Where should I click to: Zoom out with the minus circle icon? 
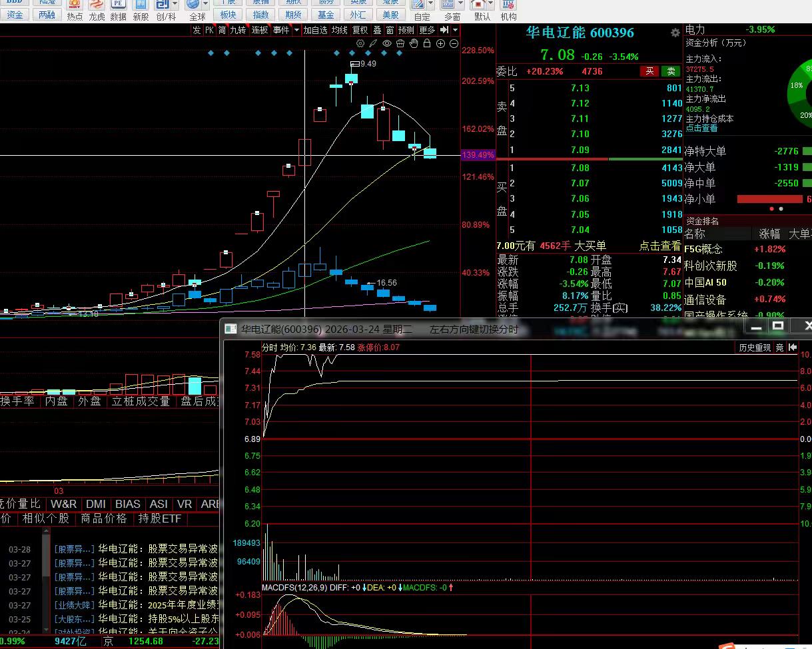point(454,44)
